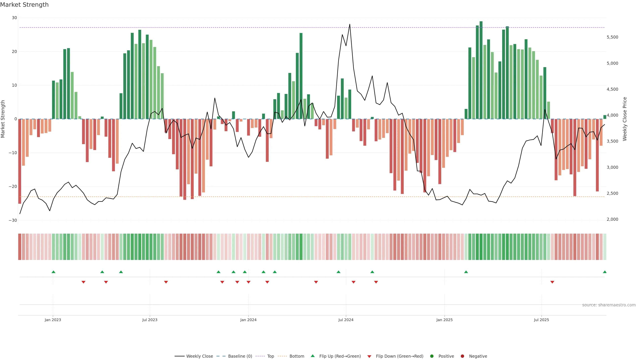Click the darkest green heatmap strip cell
Viewport: 644px width, 362px height.
pos(481,247)
